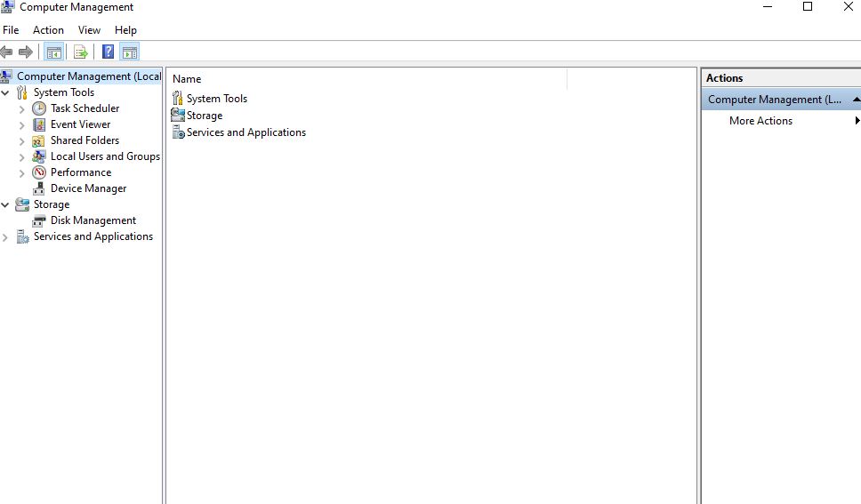This screenshot has height=504, width=861.
Task: Open the View menu
Action: point(89,30)
